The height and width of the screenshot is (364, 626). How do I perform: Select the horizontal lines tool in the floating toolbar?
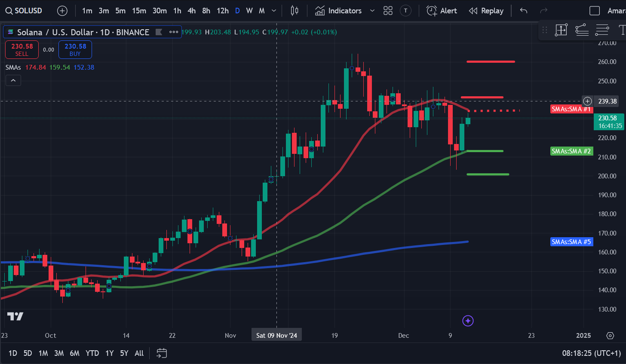click(602, 30)
